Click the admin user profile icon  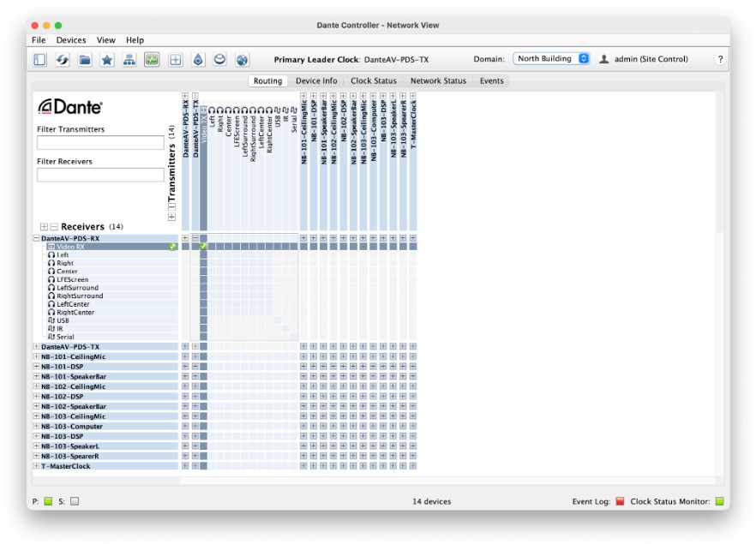pos(603,59)
